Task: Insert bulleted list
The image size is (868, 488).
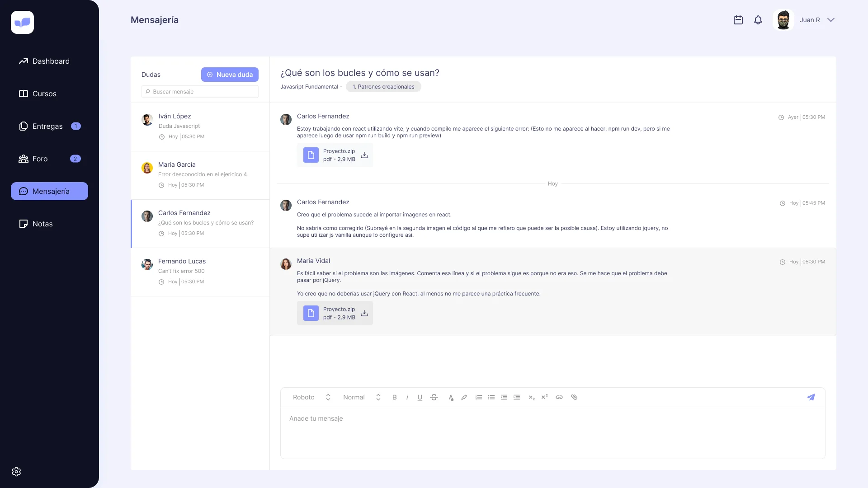Action: tap(491, 397)
